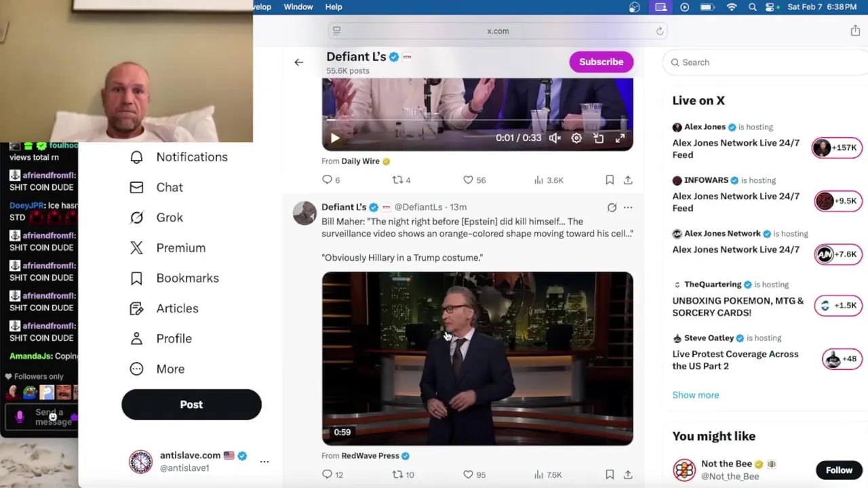Like the Bill Maher post with 95 likes
Screen dimensions: 868x488
pos(474,474)
